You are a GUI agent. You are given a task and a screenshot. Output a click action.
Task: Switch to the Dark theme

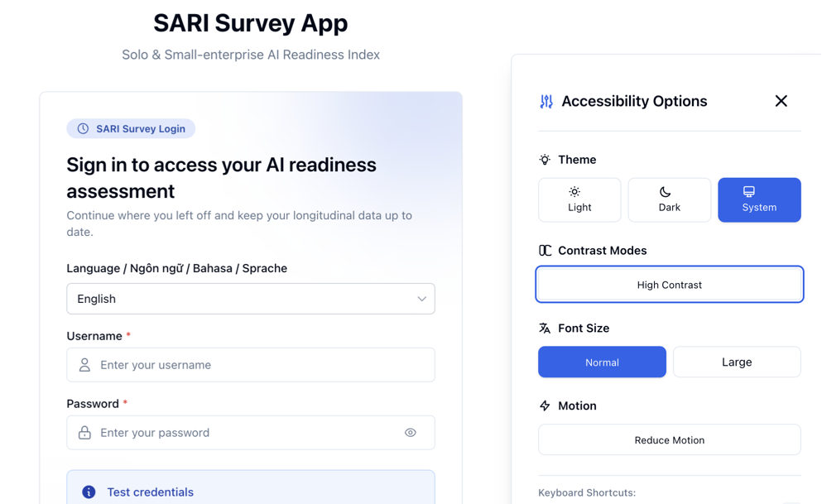(669, 200)
